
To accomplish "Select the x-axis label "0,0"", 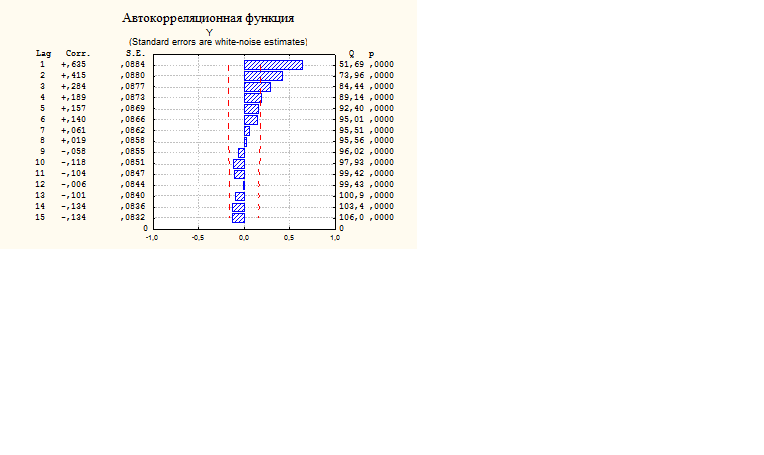I will 244,238.
